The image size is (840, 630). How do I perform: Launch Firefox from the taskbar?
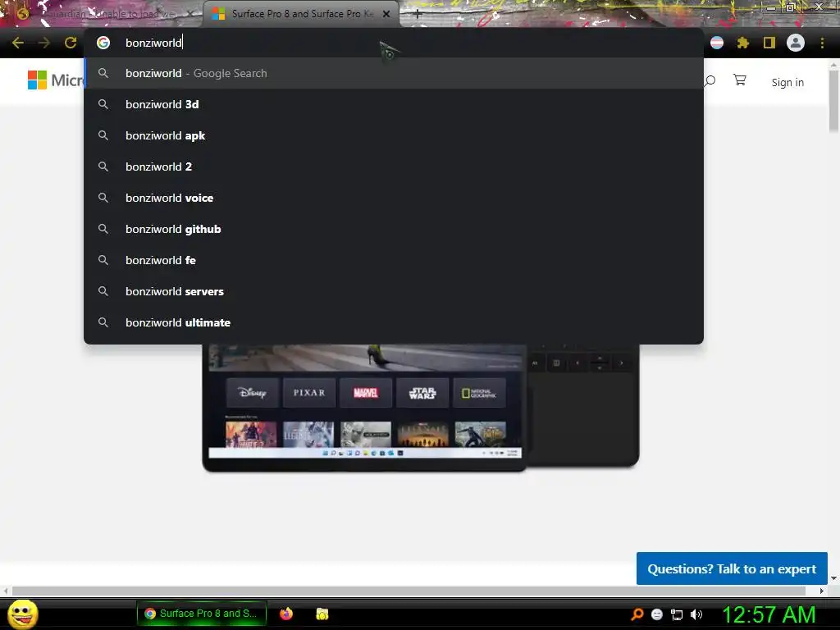[x=286, y=614]
